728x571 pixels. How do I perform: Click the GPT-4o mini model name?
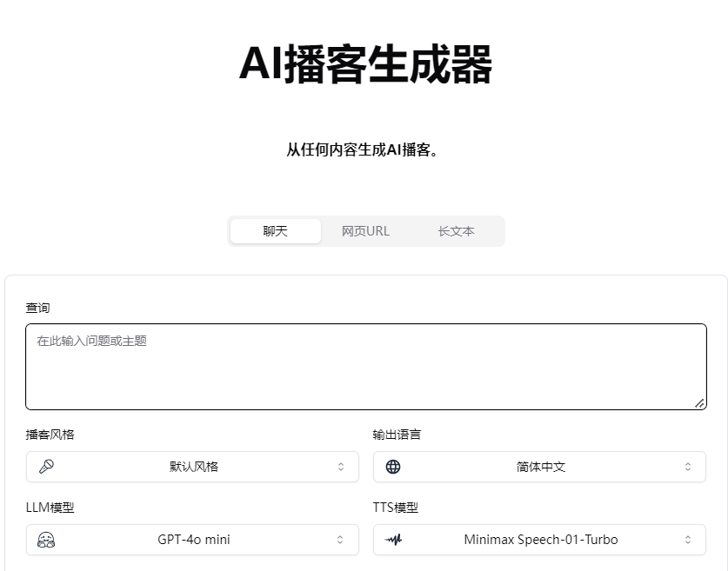193,540
